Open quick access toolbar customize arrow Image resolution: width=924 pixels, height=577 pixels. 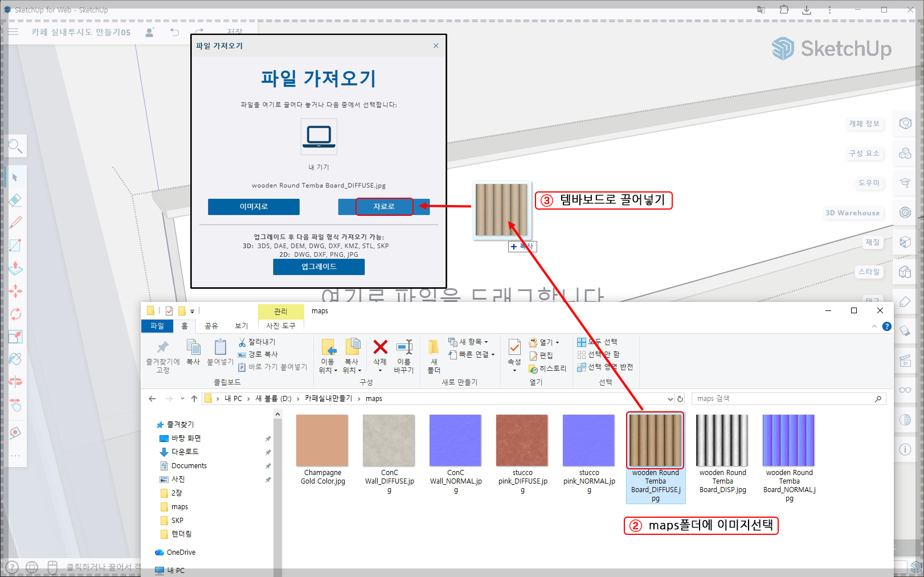pos(192,311)
